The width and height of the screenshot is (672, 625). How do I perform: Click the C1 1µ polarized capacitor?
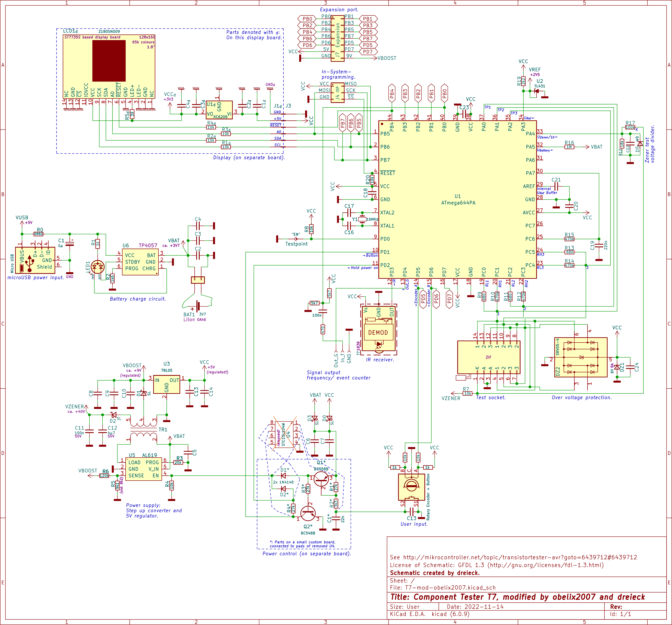[70, 243]
